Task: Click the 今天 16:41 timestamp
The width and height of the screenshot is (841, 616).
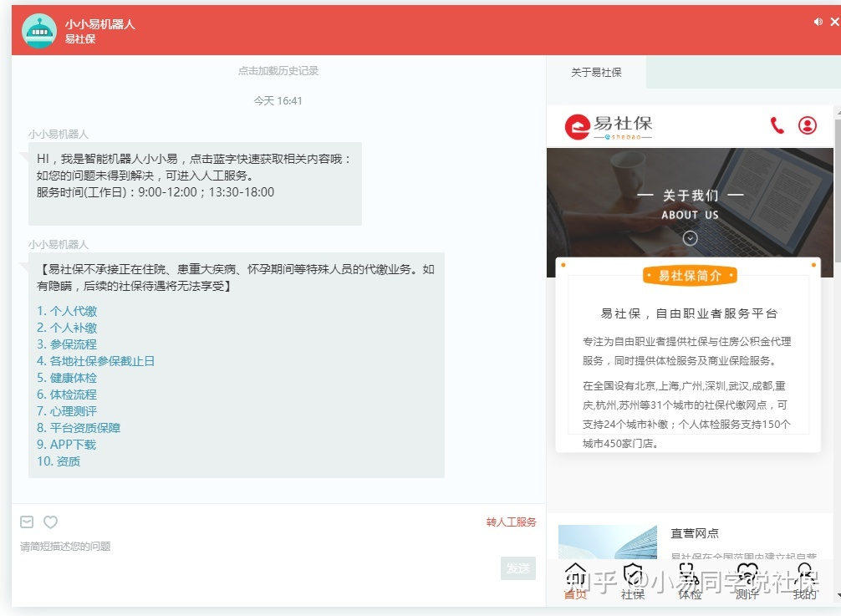Action: click(x=278, y=101)
